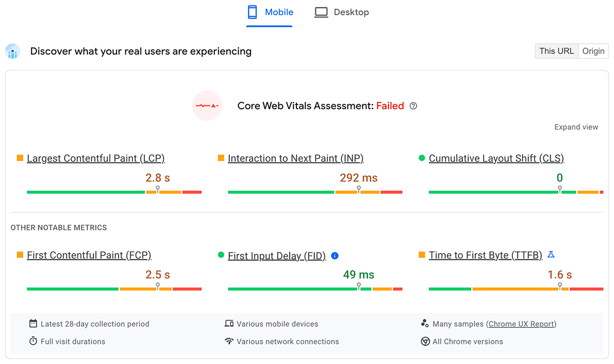Screen dimensions: 614x364
Task: Open the Chrome UX Report link
Action: [521, 324]
